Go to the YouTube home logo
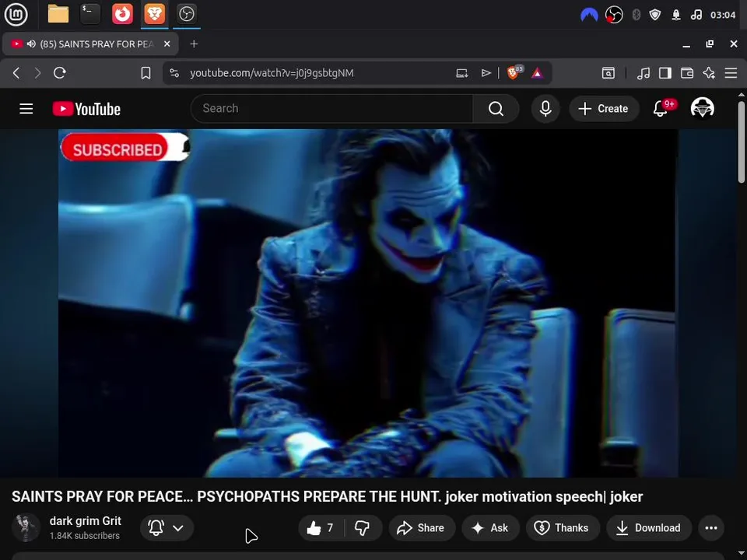 click(86, 109)
